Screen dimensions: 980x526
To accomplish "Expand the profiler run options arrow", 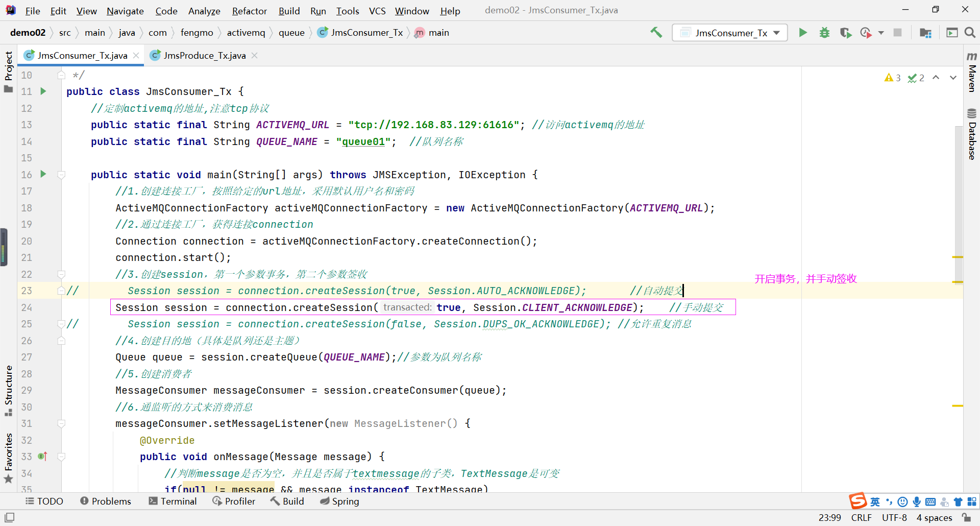I will coord(881,33).
